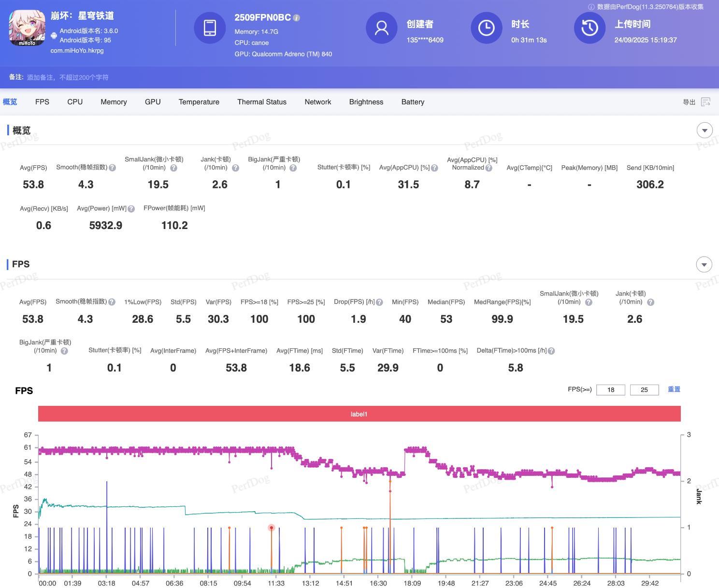Click the upload time clock-history icon
Image resolution: width=719 pixels, height=588 pixels.
pos(590,28)
